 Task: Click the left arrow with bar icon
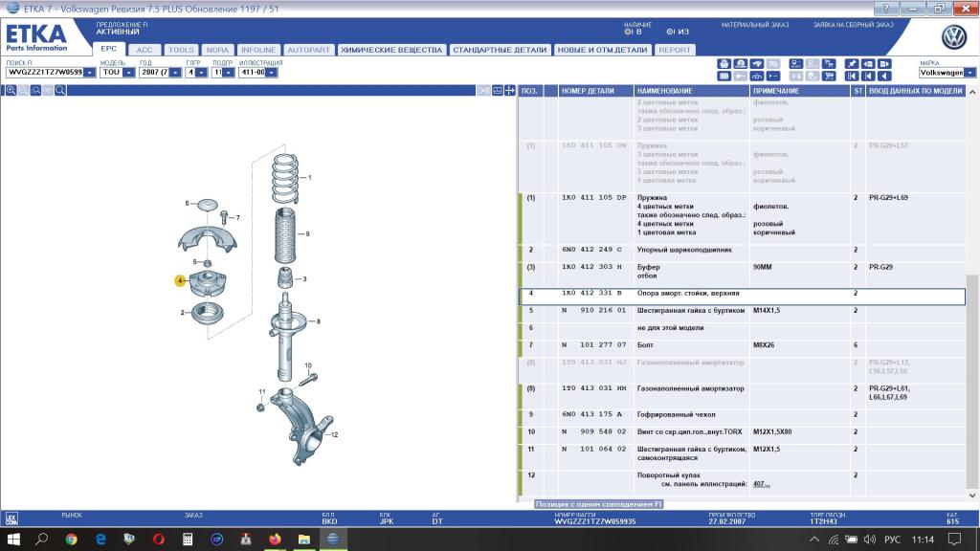(868, 77)
